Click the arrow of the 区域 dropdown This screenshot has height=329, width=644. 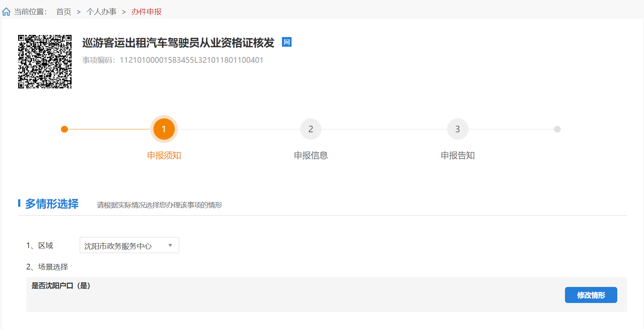170,245
